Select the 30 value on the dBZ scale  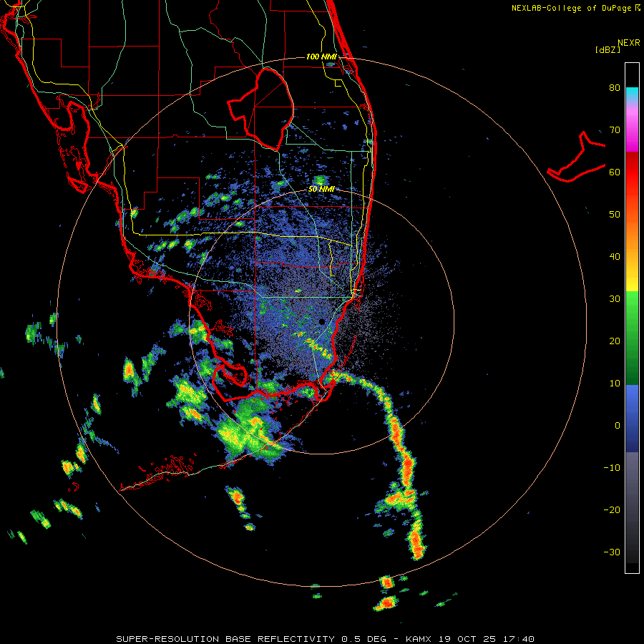tap(615, 299)
